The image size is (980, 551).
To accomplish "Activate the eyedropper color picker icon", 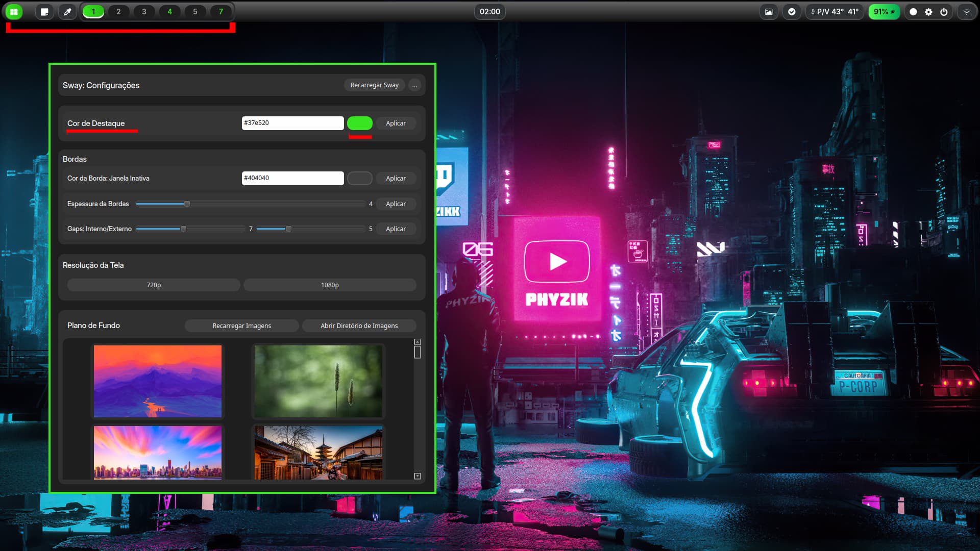I will (67, 12).
